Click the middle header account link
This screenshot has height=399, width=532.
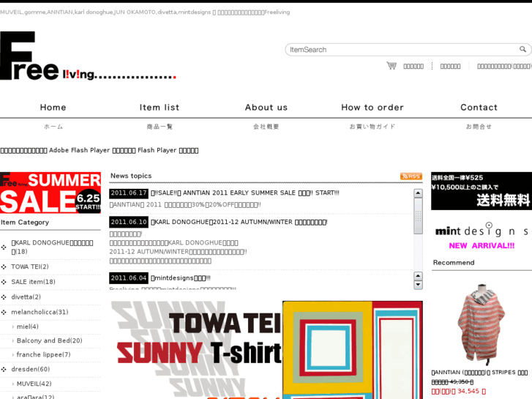tap(450, 66)
